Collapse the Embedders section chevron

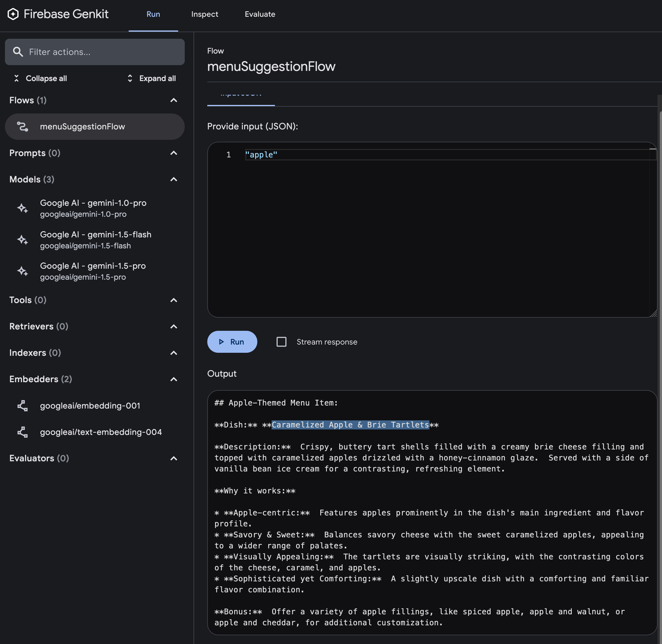click(x=174, y=379)
